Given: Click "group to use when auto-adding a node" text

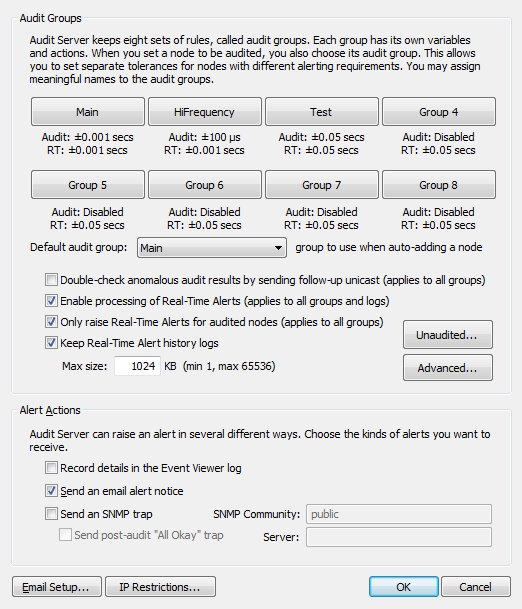Looking at the screenshot, I should (389, 247).
